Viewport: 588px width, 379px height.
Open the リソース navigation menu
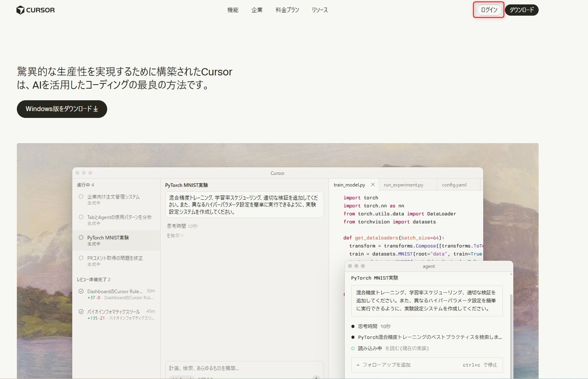point(320,10)
